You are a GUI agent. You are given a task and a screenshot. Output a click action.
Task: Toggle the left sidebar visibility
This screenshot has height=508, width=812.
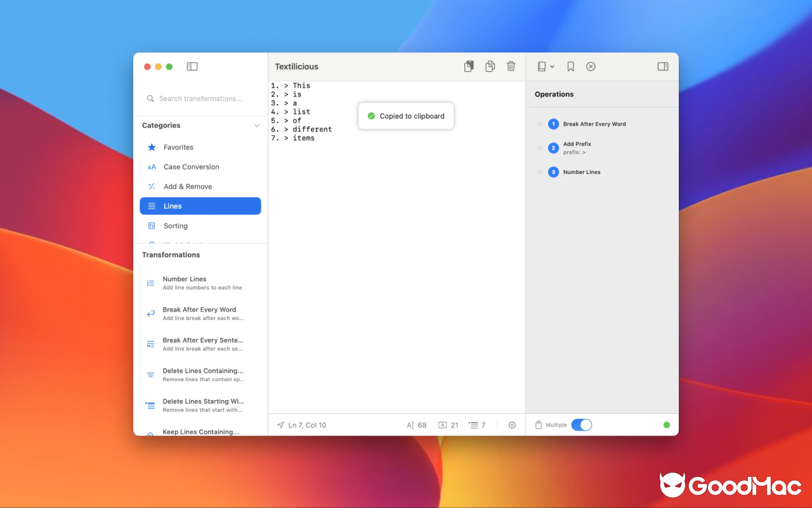tap(192, 66)
